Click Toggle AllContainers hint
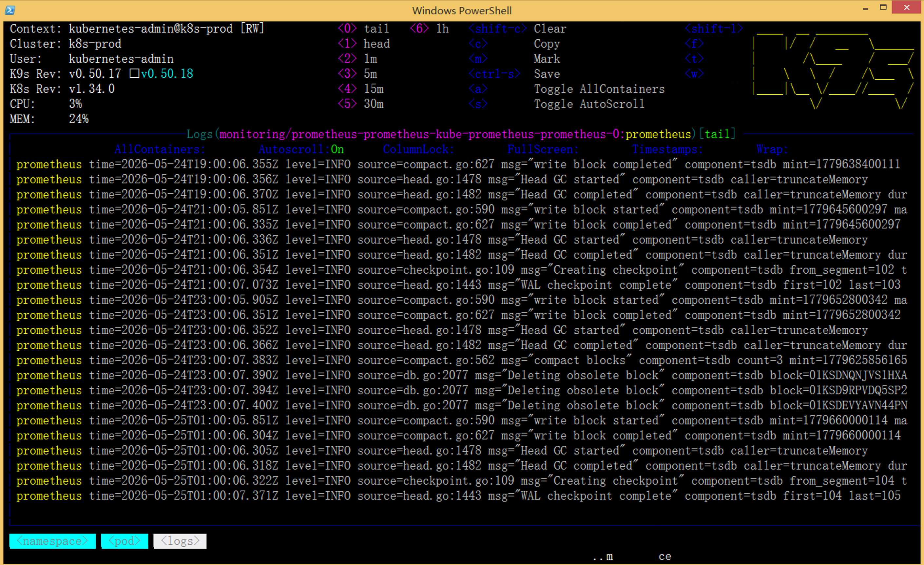Viewport: 924px width, 565px height. (x=599, y=89)
